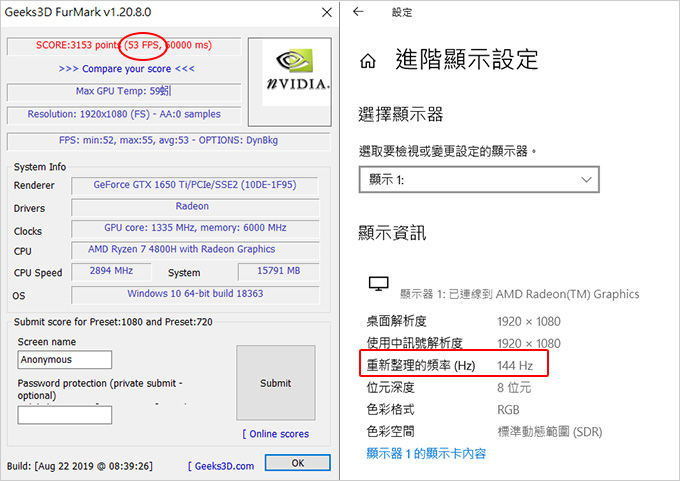Click the 15791 MB system memory value
Screen dimensions: 680x481
click(278, 271)
